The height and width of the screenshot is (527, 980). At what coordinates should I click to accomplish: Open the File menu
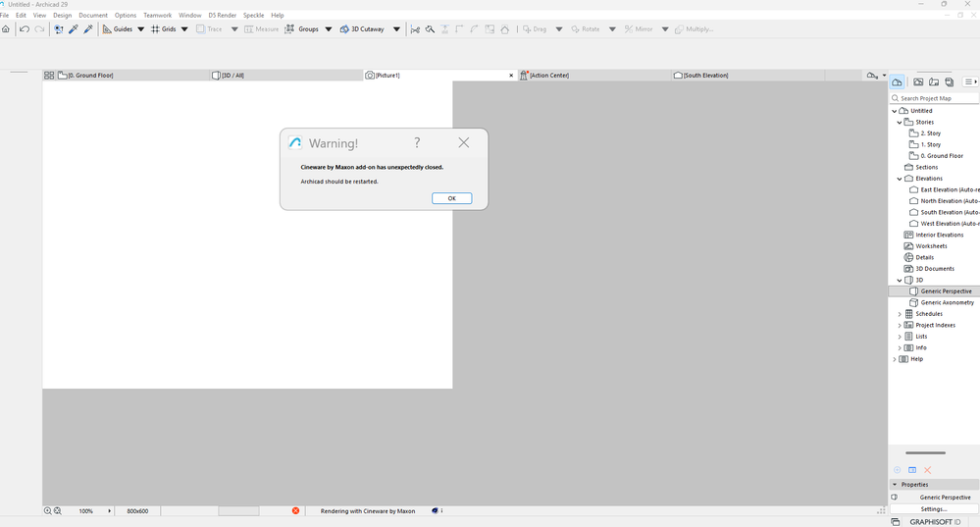(x=4, y=15)
